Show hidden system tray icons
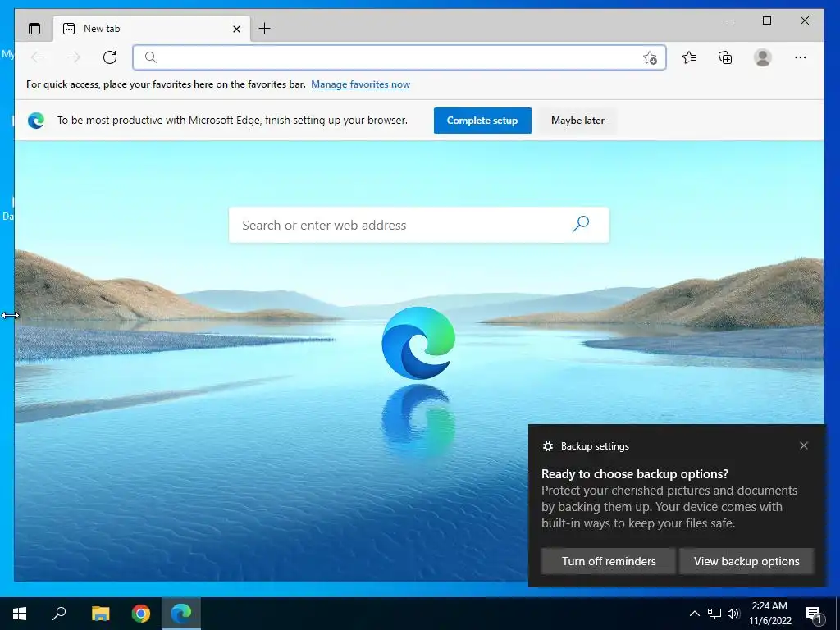 pos(694,614)
